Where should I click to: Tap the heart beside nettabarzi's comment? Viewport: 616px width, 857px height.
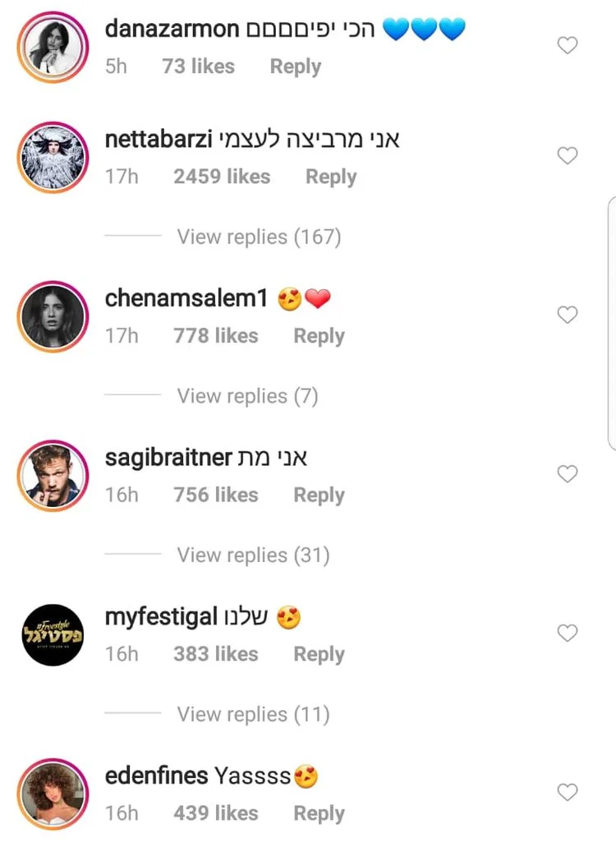(x=568, y=155)
